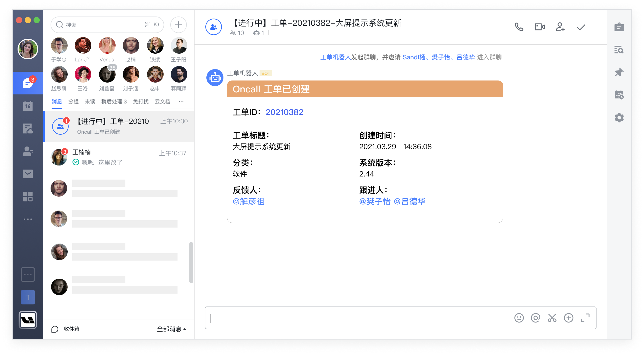644x355 pixels.
Task: Show more filter tabs via ellipsis
Action: pyautogui.click(x=181, y=102)
